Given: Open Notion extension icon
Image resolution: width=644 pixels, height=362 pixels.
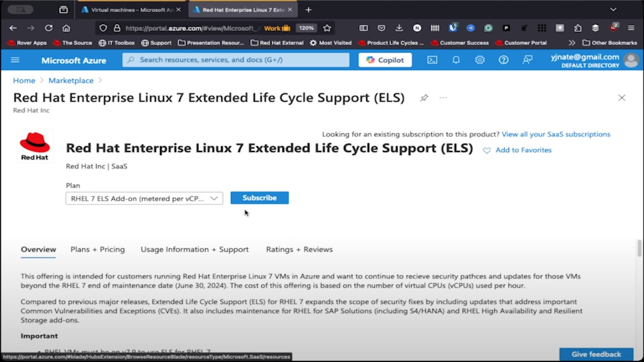Looking at the screenshot, I should click(x=417, y=28).
